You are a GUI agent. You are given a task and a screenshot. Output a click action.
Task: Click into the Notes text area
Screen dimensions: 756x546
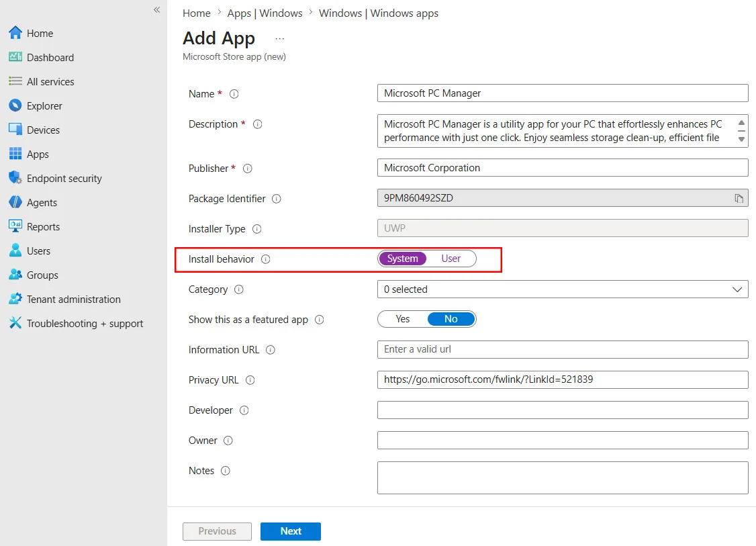pyautogui.click(x=563, y=477)
